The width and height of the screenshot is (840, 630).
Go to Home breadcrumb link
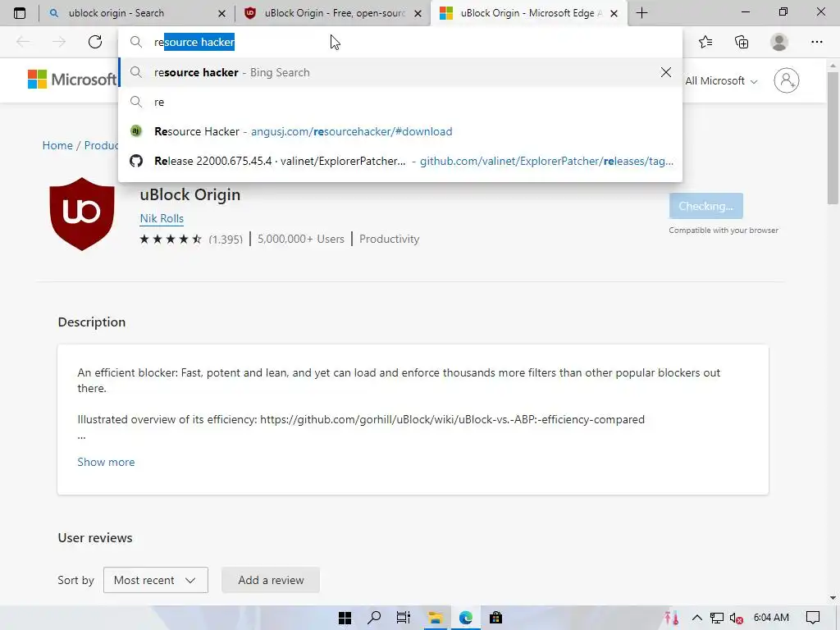coord(57,145)
